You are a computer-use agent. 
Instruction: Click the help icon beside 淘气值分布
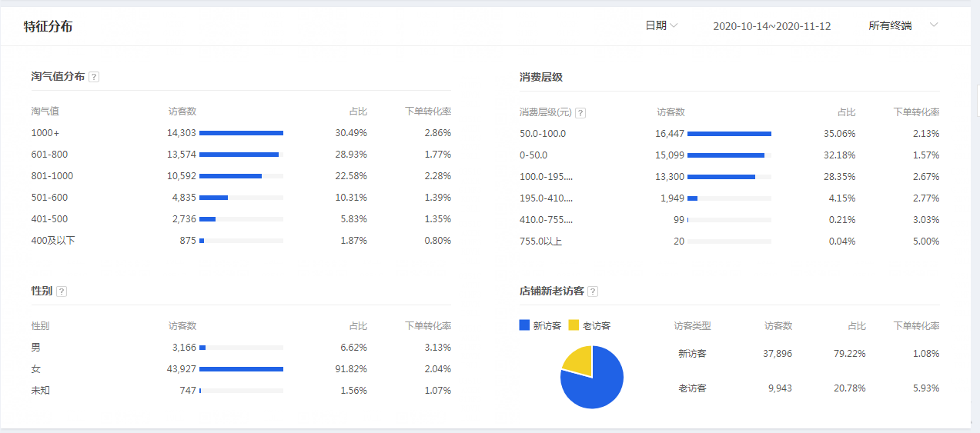pyautogui.click(x=94, y=77)
